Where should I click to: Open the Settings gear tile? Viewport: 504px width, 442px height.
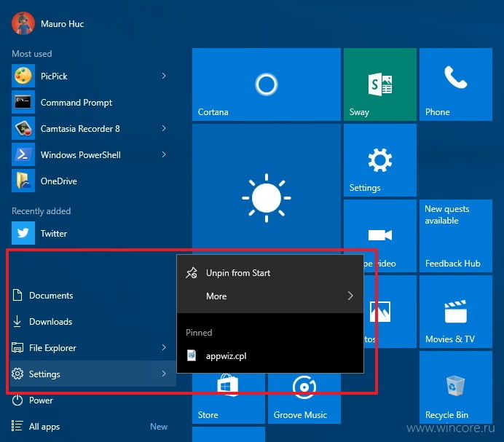(x=380, y=160)
